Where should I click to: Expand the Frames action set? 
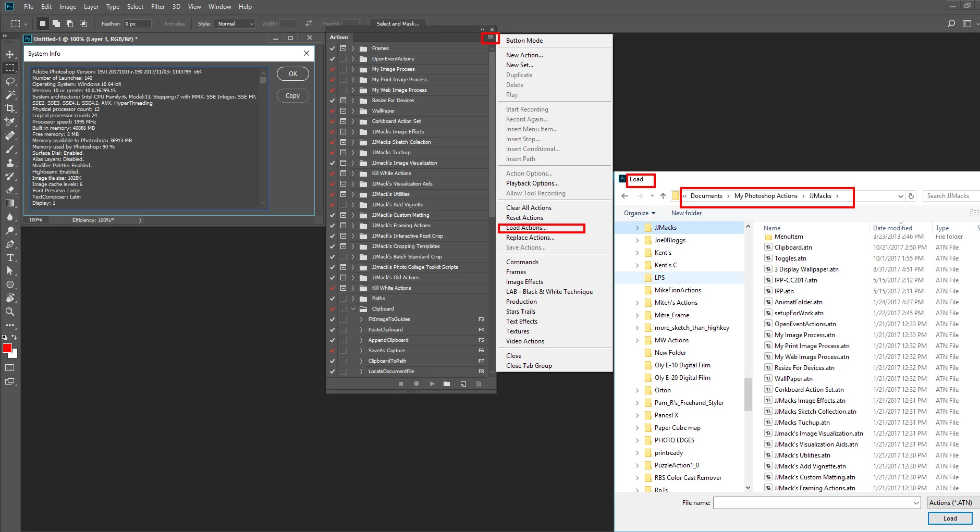click(353, 48)
